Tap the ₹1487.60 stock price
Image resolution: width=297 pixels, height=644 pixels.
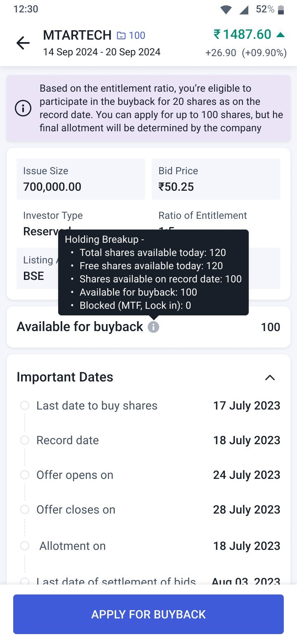click(x=243, y=35)
